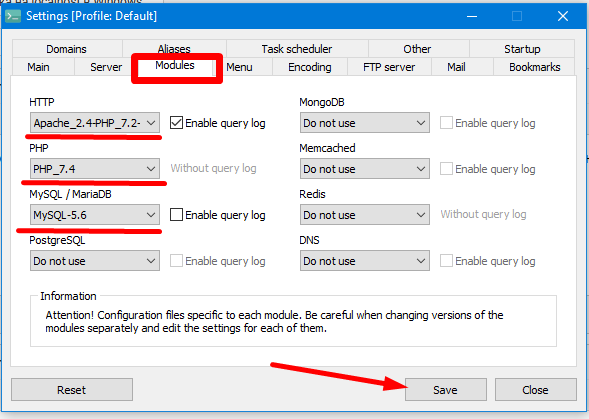Click the Settings window terminal icon
Viewport: 589px width, 419px height.
13,16
